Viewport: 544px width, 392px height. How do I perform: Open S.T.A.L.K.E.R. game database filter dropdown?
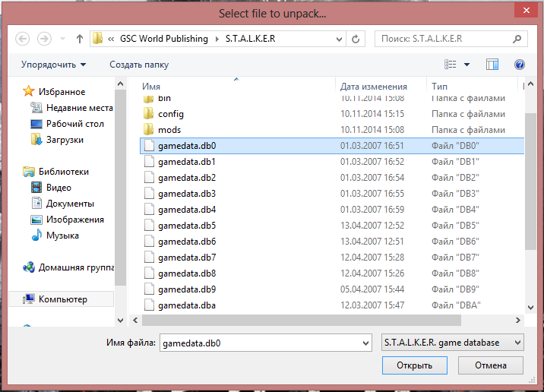[x=452, y=343]
